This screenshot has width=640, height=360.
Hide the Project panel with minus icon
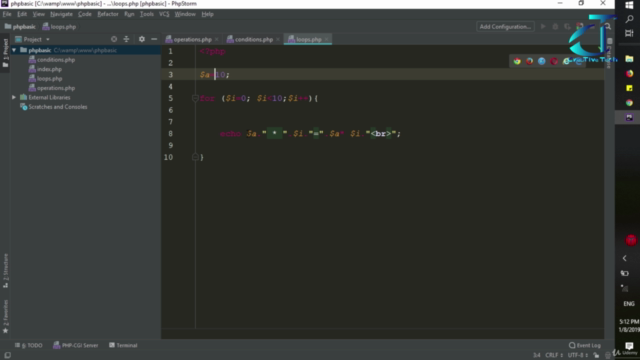pyautogui.click(x=154, y=39)
